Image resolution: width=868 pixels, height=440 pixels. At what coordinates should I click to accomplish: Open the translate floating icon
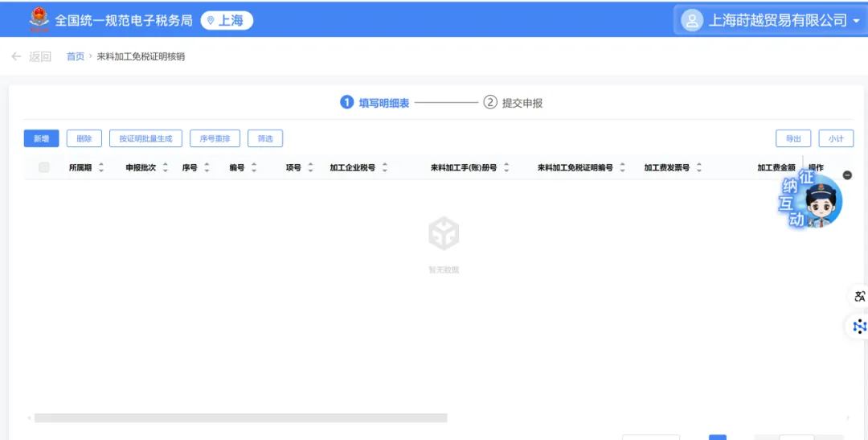tap(859, 296)
